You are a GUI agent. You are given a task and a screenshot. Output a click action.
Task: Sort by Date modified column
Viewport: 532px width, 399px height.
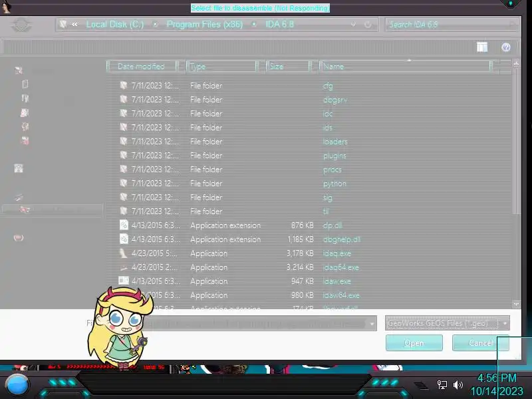142,66
